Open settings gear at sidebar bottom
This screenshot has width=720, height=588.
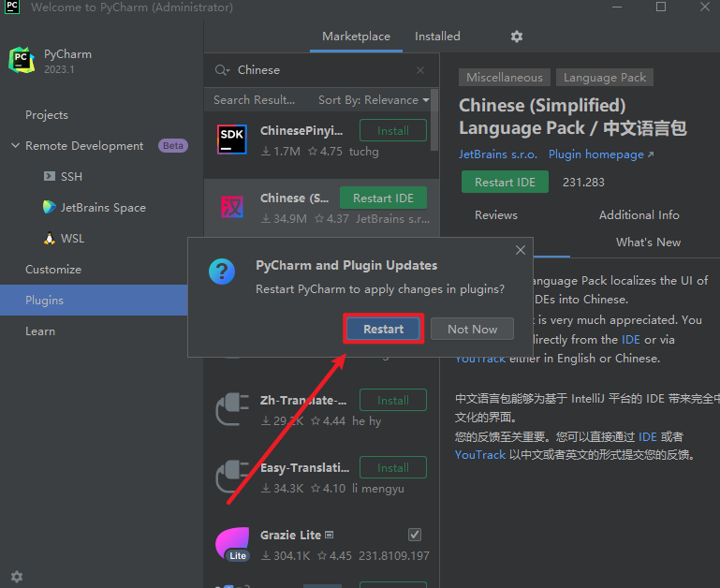[17, 577]
